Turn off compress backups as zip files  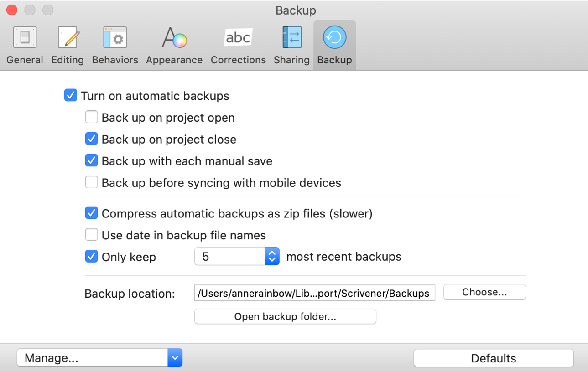click(x=92, y=213)
